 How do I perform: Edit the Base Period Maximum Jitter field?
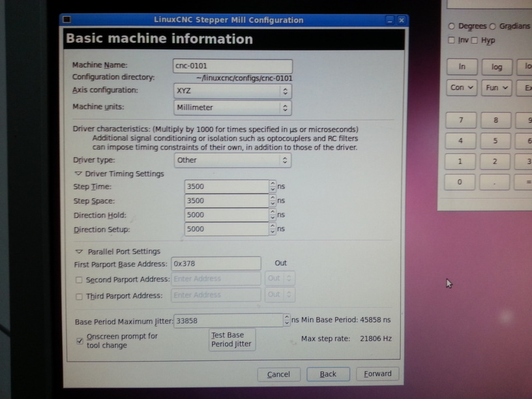[x=229, y=321]
